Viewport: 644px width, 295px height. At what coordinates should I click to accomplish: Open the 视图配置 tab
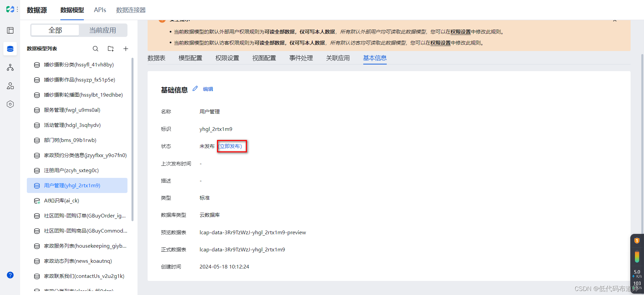(x=264, y=58)
